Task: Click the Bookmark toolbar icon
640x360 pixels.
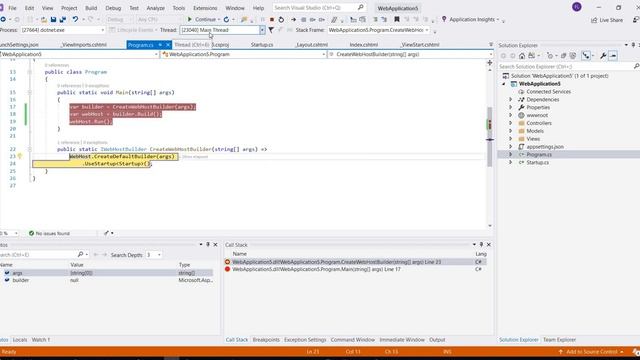Action: [396, 19]
